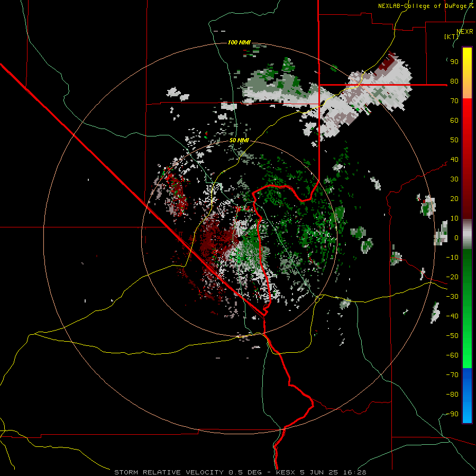Image resolution: width=476 pixels, height=476 pixels.
Task: Click the 100 NMI range ring label
Action: 239,42
